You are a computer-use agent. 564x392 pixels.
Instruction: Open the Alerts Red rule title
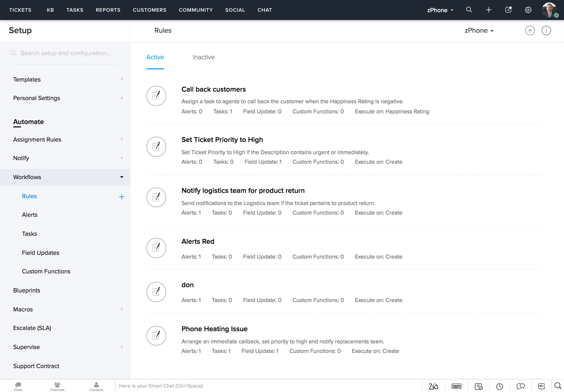pos(198,241)
